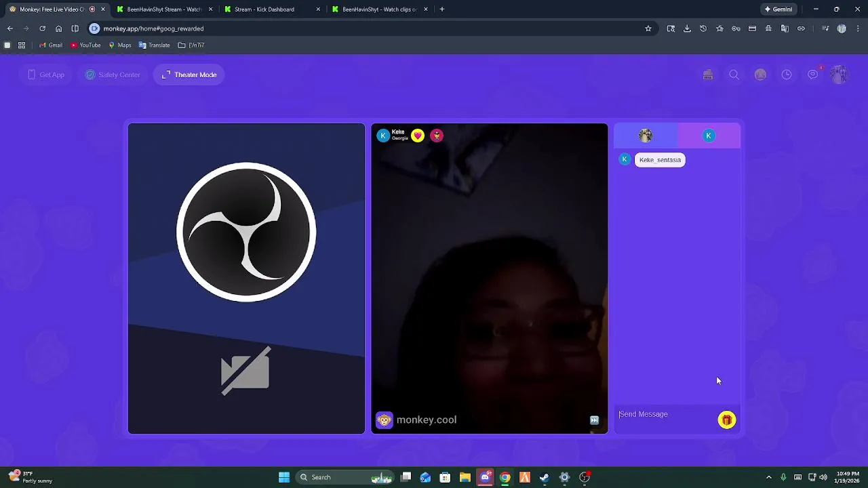This screenshot has height=488, width=868.
Task: Open the Monkey globe icon
Action: coord(760,75)
